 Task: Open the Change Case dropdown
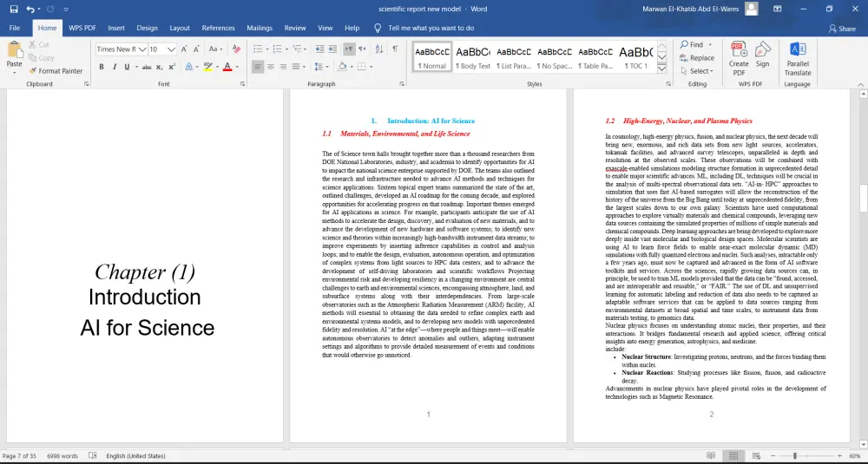[215, 49]
